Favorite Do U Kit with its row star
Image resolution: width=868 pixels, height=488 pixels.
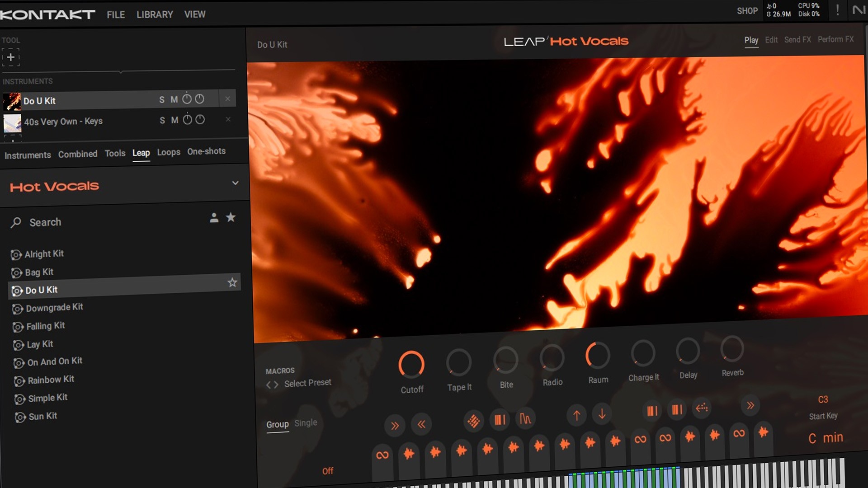click(232, 282)
